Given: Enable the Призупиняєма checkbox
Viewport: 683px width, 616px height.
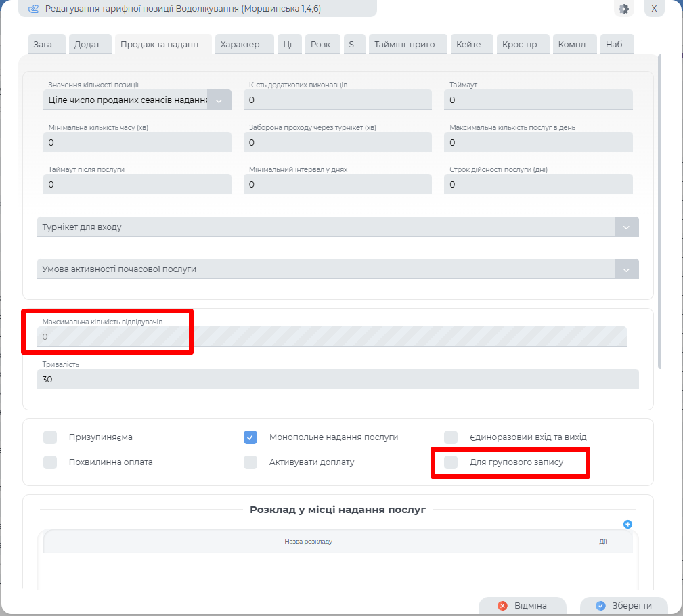Looking at the screenshot, I should [50, 437].
